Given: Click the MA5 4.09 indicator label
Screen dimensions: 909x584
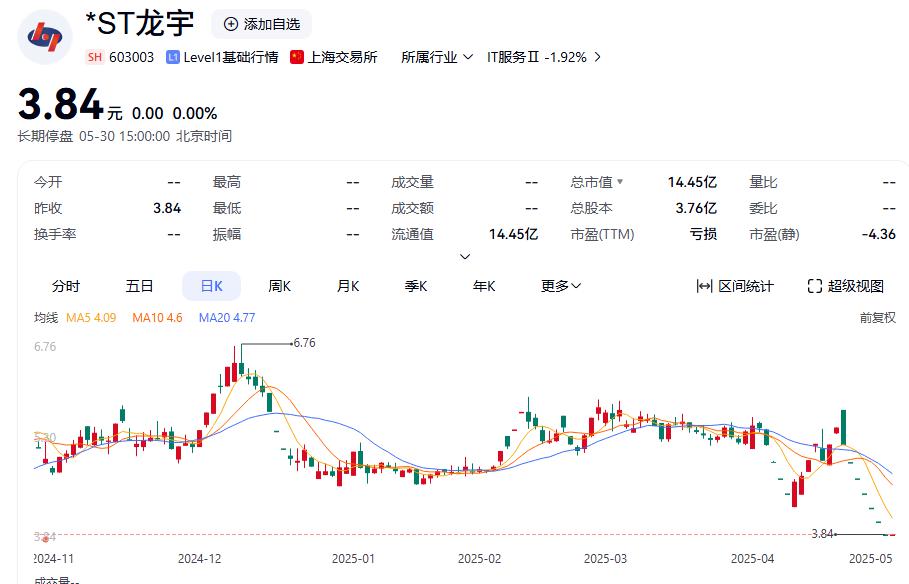Looking at the screenshot, I should 91,318.
